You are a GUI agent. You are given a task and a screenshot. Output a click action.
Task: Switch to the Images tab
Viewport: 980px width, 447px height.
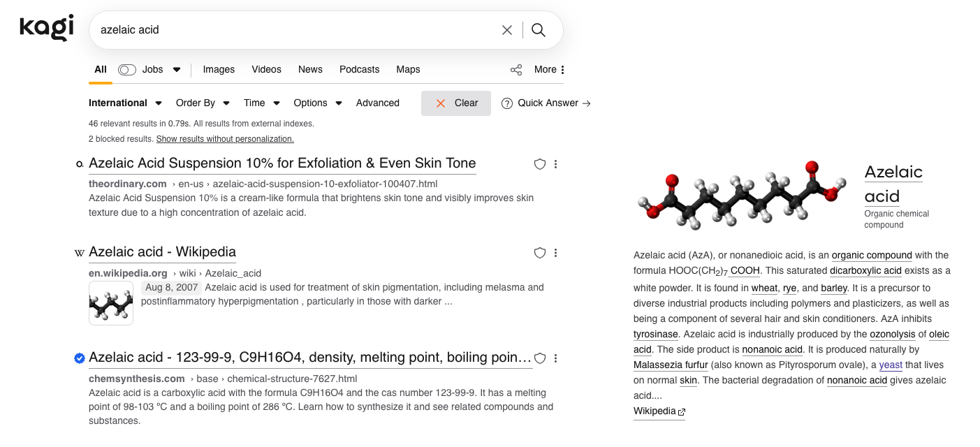tap(219, 70)
